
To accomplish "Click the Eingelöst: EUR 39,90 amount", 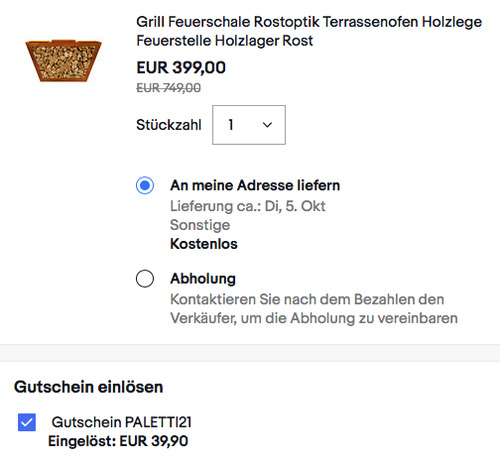I will click(x=118, y=441).
